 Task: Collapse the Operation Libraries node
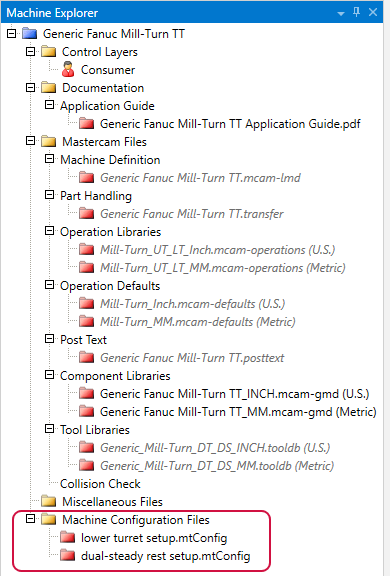[x=49, y=231]
